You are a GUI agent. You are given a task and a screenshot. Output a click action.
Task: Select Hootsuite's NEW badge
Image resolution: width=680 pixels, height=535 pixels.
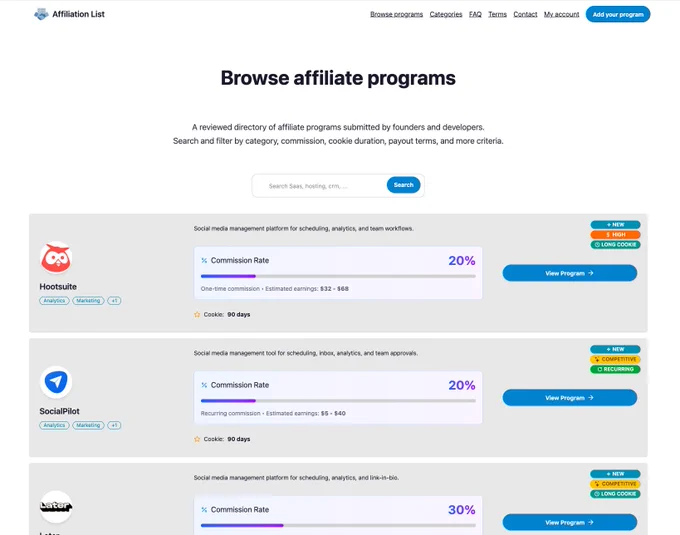tap(615, 225)
